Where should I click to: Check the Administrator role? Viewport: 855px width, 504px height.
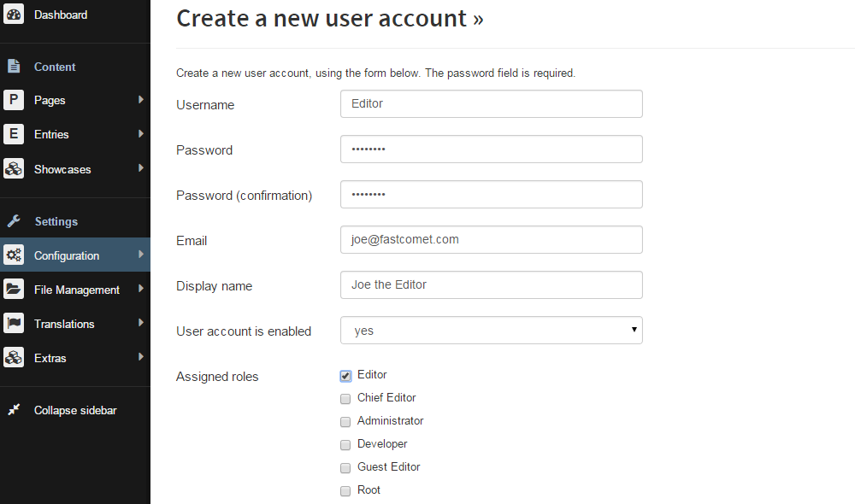[x=345, y=421]
